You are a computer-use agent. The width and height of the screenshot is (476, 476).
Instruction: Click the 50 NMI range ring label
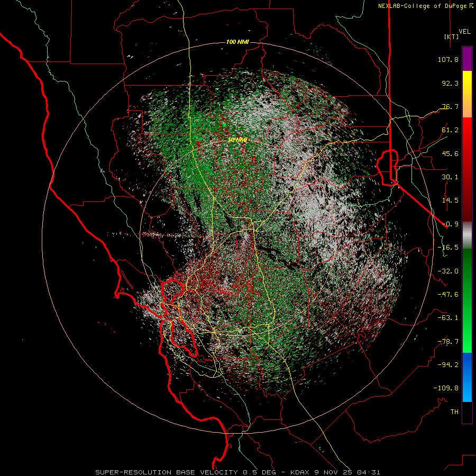click(x=237, y=140)
